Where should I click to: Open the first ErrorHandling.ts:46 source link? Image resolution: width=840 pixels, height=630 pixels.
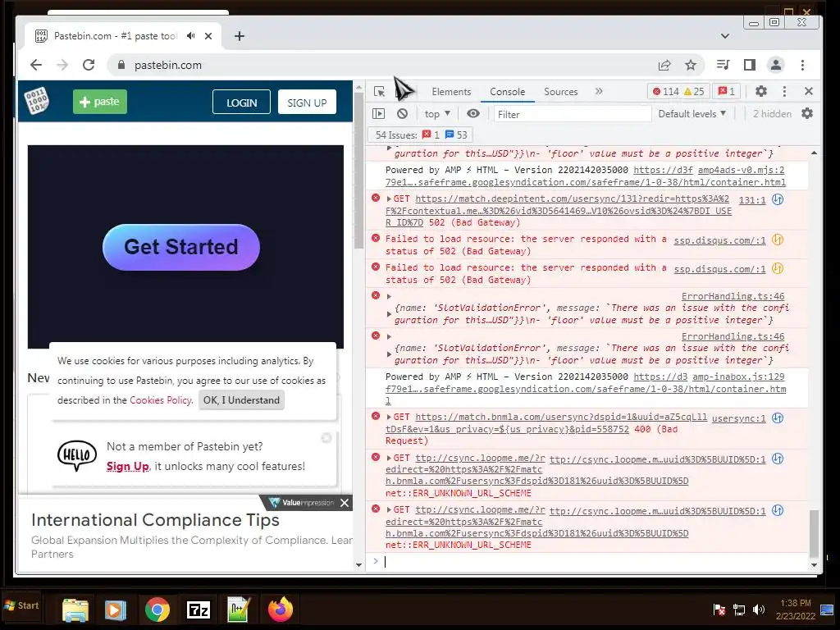coord(733,296)
